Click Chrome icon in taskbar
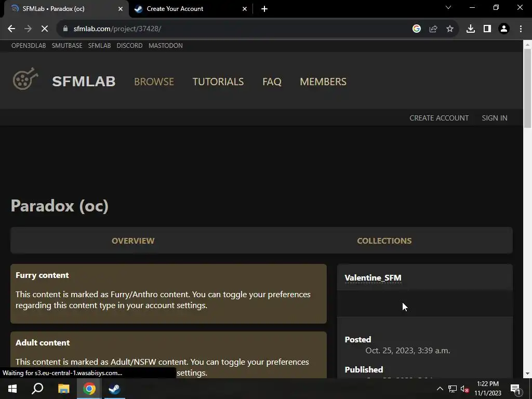 tap(89, 389)
